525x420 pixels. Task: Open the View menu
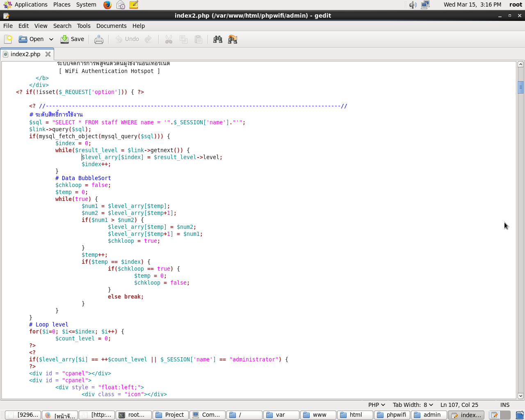41,25
